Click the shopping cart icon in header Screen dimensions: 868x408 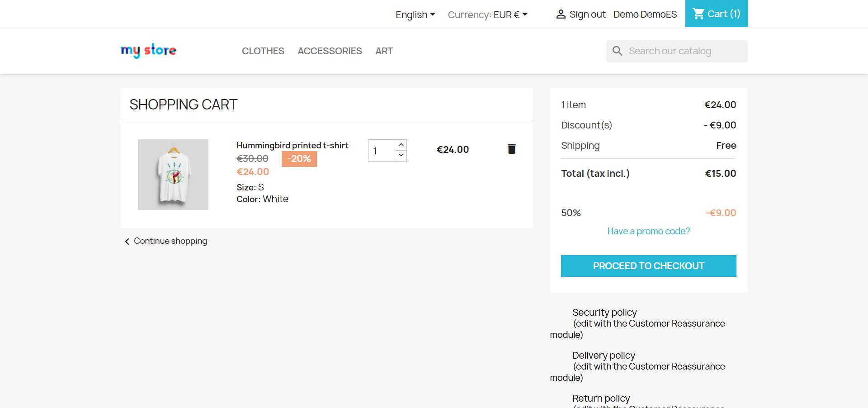coord(698,14)
